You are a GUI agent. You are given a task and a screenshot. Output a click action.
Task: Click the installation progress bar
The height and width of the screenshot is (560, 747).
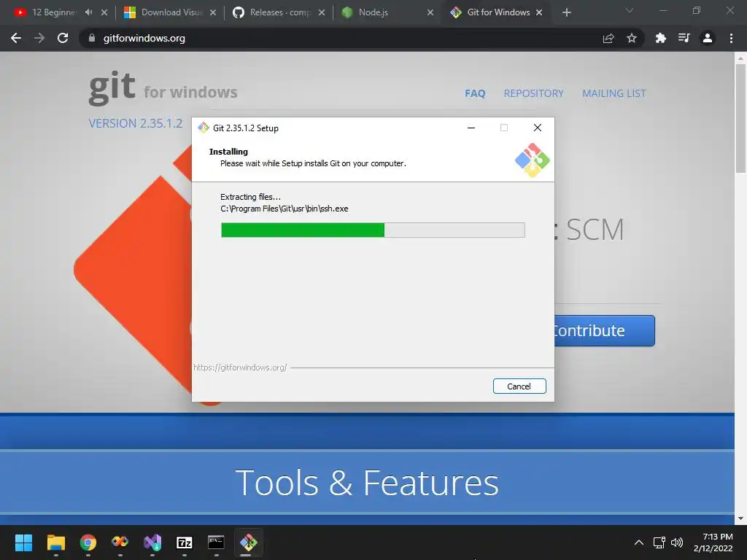[373, 230]
